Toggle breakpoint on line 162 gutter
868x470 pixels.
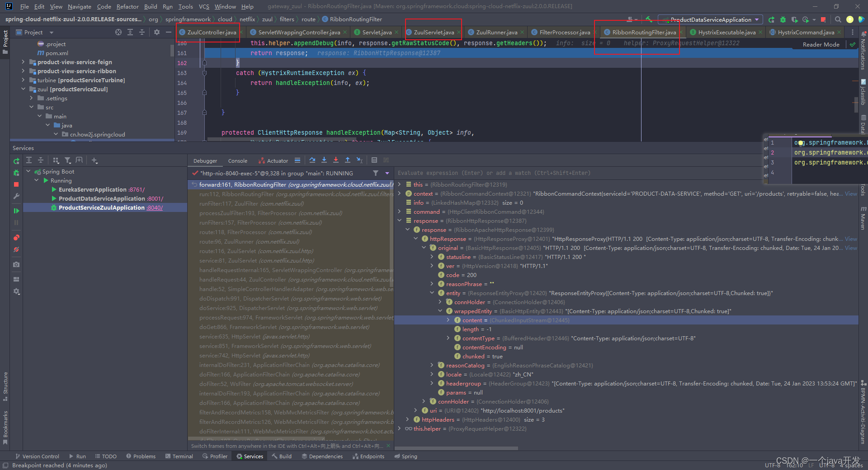(x=182, y=63)
